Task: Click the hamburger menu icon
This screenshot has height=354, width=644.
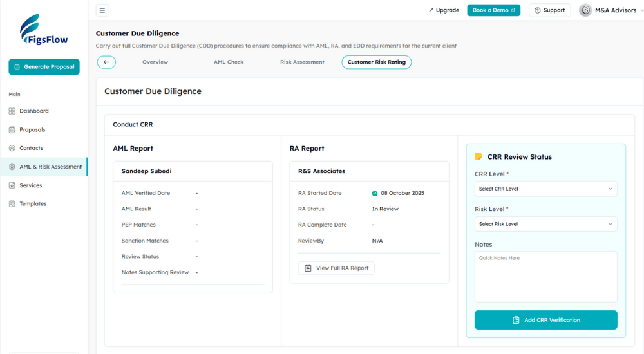Action: pyautogui.click(x=102, y=10)
